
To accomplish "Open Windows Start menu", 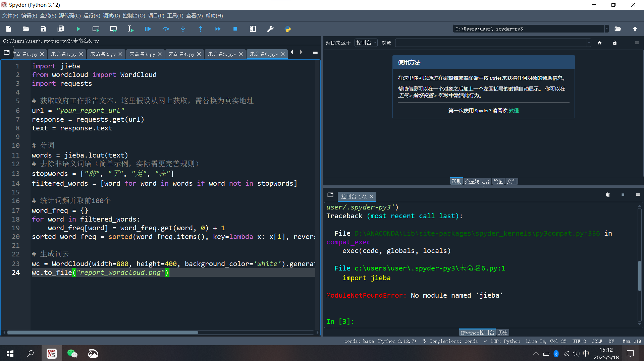I will click(x=10, y=353).
